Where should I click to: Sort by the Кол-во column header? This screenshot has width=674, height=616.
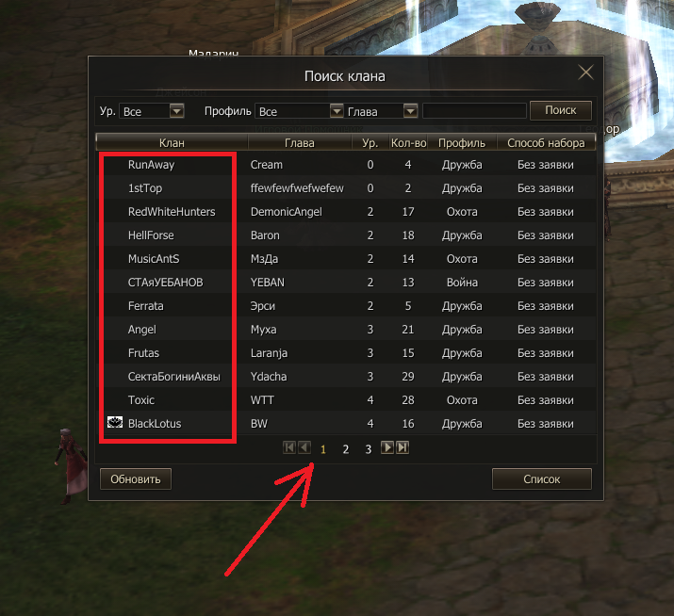pos(408,142)
